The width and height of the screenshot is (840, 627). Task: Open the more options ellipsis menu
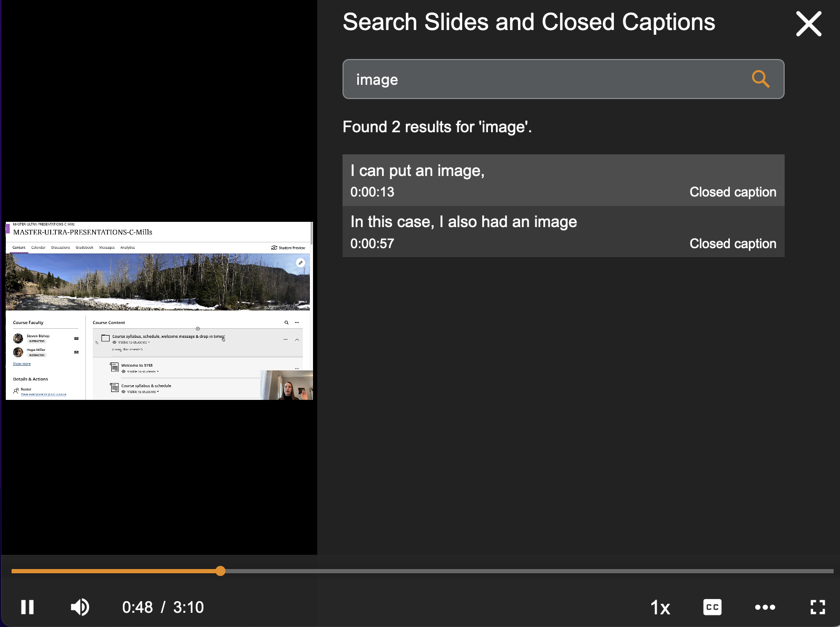(765, 607)
